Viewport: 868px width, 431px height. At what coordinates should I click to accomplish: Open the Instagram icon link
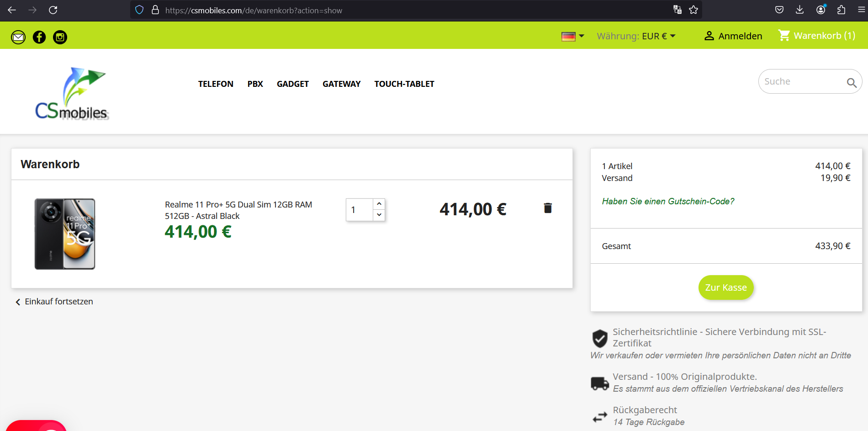point(60,37)
